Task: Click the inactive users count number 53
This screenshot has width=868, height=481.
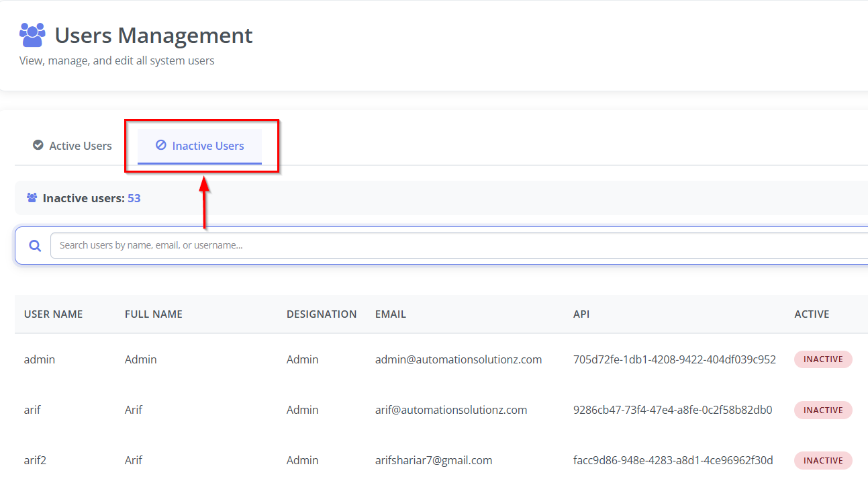Action: [134, 198]
